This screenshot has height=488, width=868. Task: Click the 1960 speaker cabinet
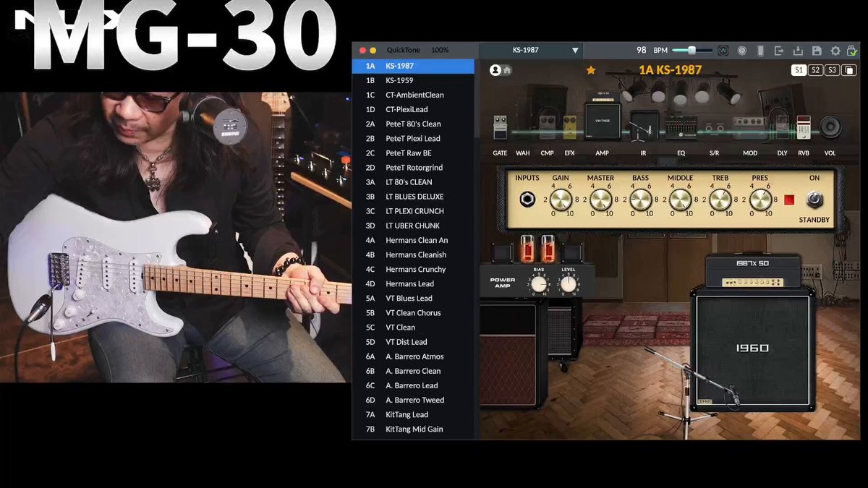752,348
